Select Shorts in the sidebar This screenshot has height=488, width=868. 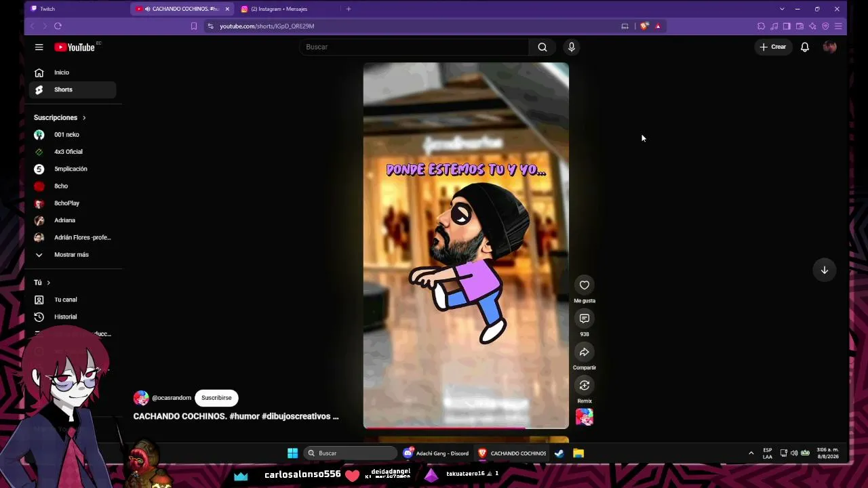click(x=73, y=89)
